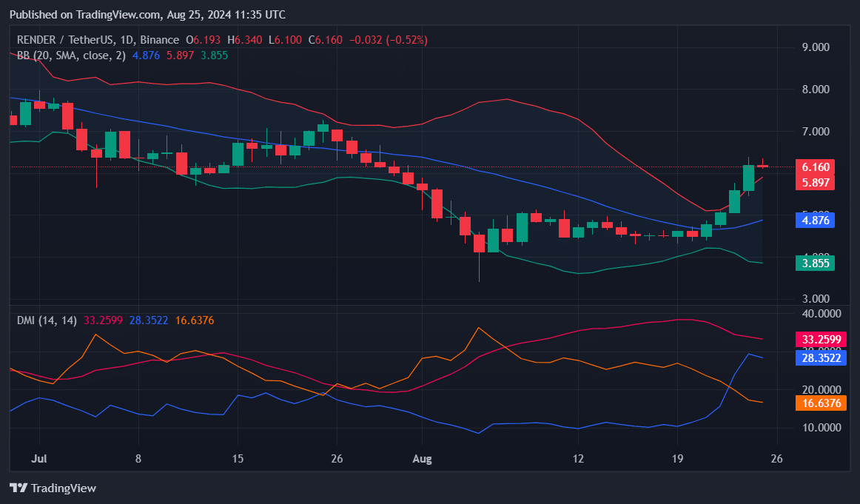Viewport: 860px width, 504px height.
Task: Click the TradingView logo icon
Action: pyautogui.click(x=16, y=488)
